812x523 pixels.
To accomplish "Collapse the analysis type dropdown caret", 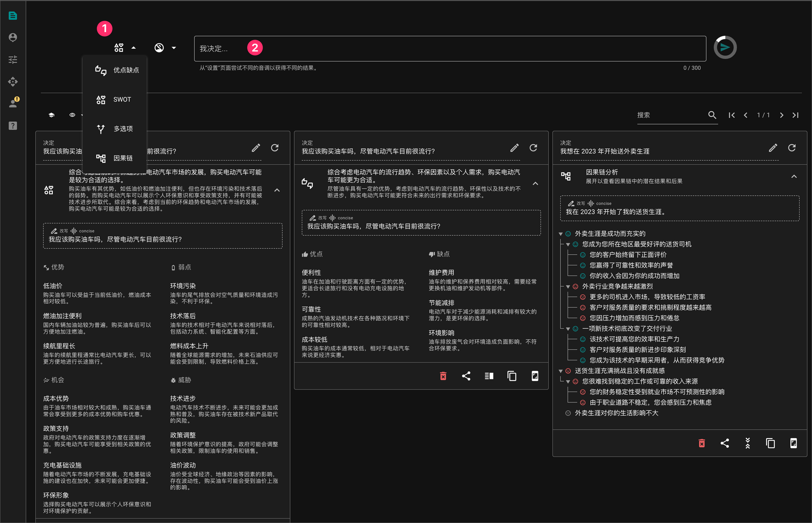I will point(134,48).
